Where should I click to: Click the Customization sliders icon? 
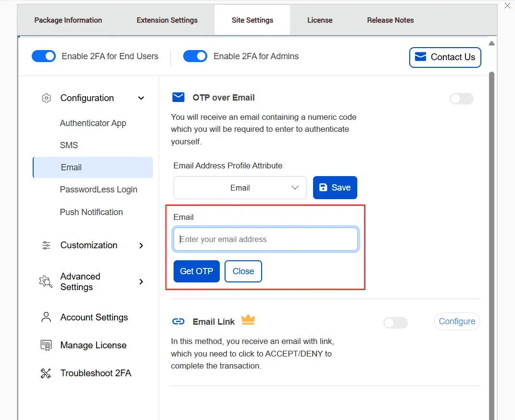coord(46,245)
